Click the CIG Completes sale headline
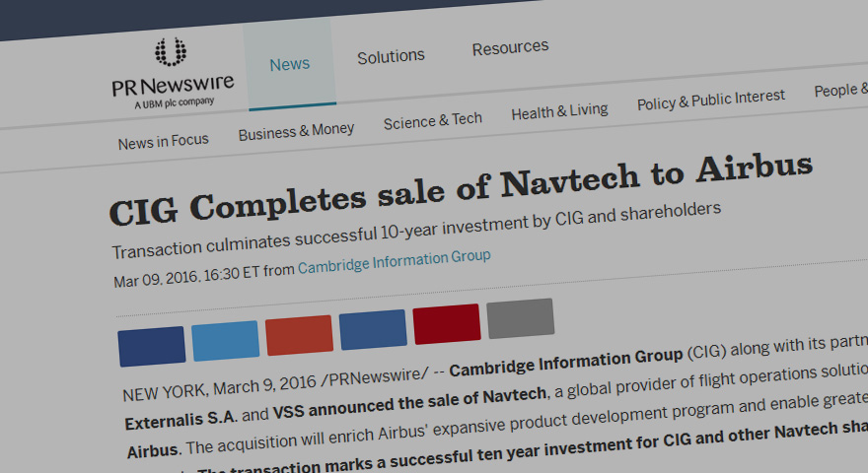 click(x=461, y=185)
